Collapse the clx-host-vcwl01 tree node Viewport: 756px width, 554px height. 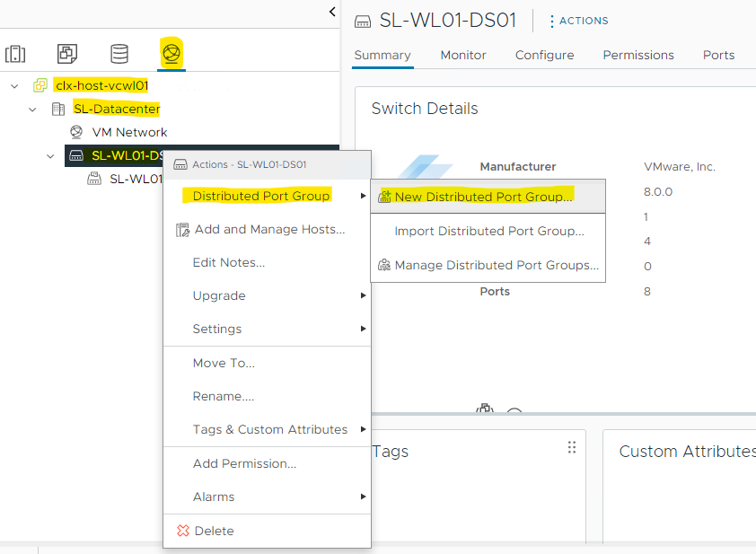14,86
